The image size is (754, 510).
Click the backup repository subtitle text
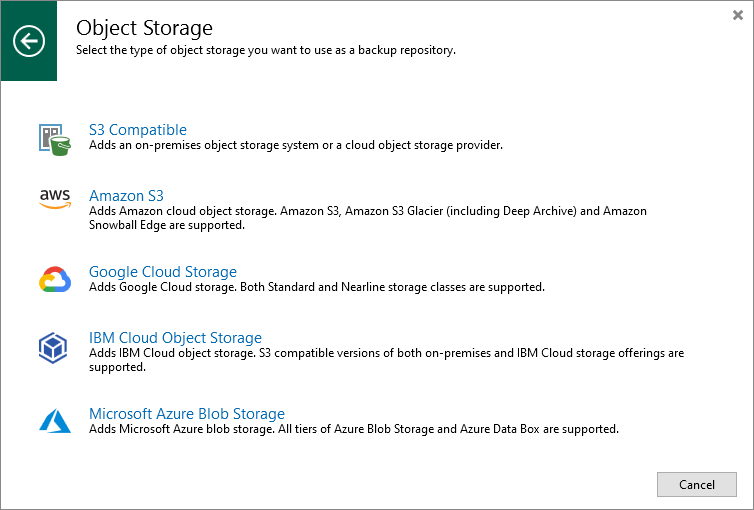(x=266, y=50)
